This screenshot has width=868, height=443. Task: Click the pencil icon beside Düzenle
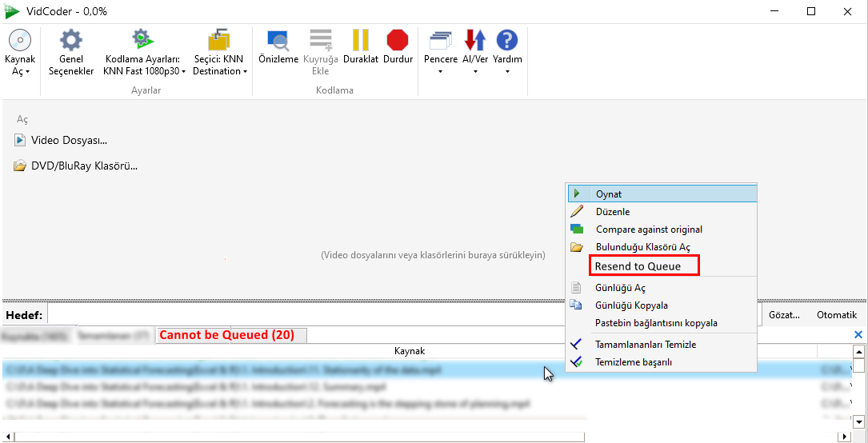click(x=577, y=211)
